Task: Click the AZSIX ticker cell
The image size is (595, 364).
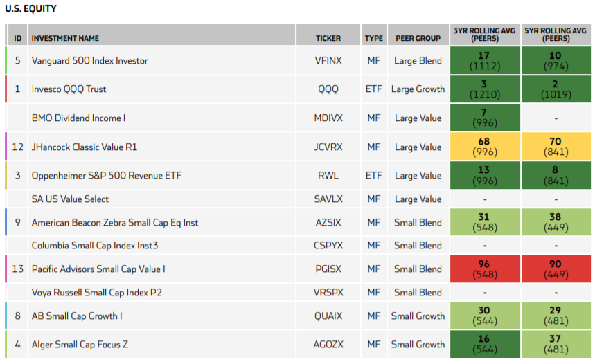Action: [328, 223]
